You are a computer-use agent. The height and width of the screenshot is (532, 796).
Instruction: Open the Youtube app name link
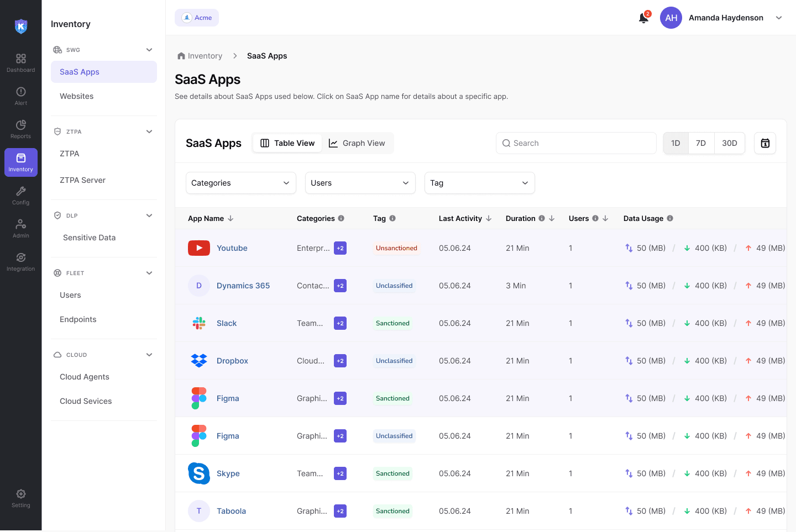click(x=232, y=248)
